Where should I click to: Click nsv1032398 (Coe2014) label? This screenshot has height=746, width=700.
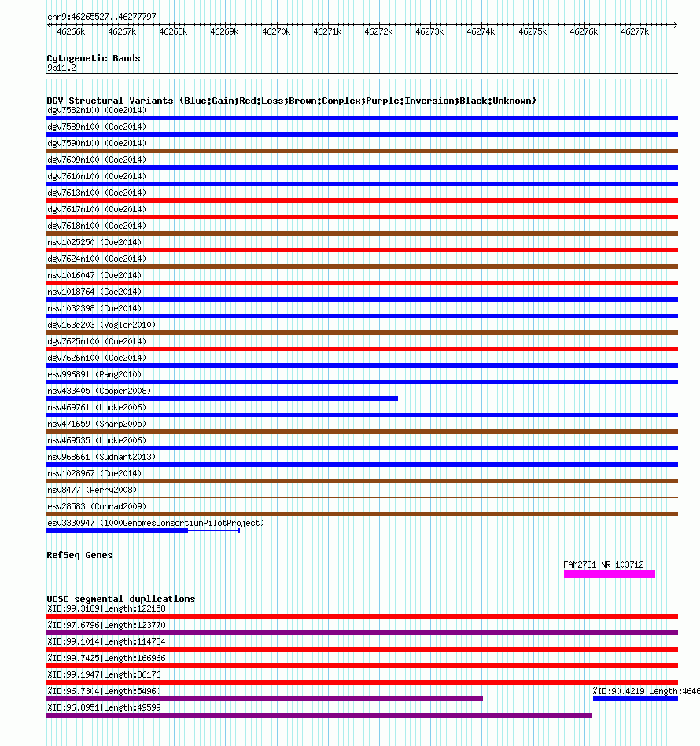[94, 308]
